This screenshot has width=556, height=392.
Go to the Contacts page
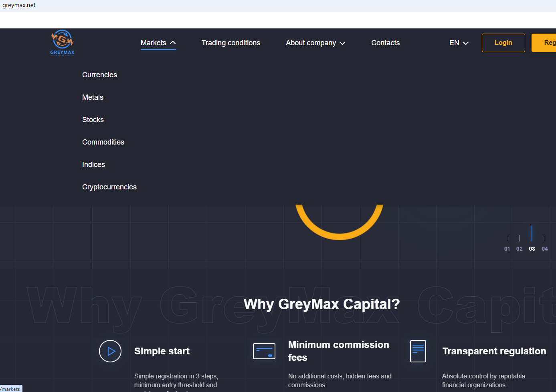pos(385,43)
